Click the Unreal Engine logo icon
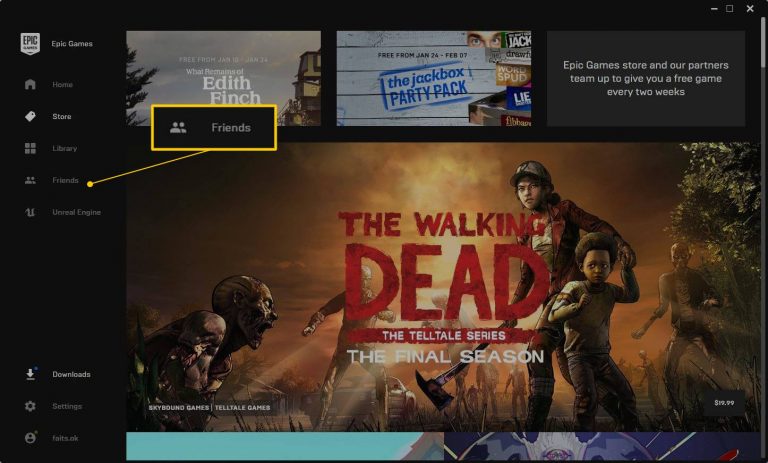 point(30,212)
